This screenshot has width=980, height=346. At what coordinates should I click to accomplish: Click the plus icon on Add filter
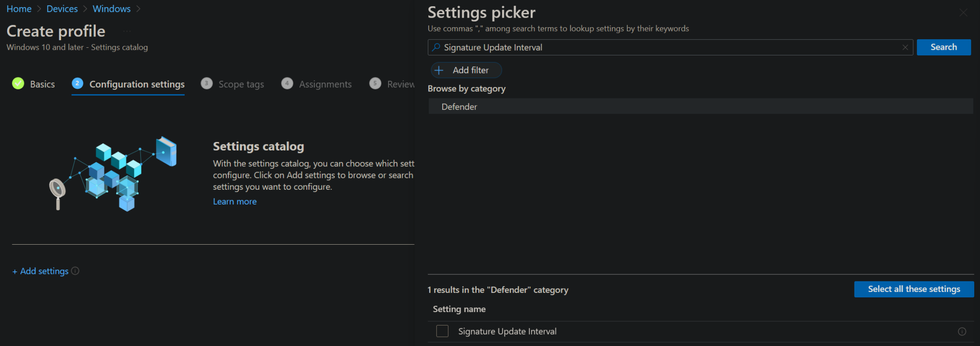tap(439, 70)
